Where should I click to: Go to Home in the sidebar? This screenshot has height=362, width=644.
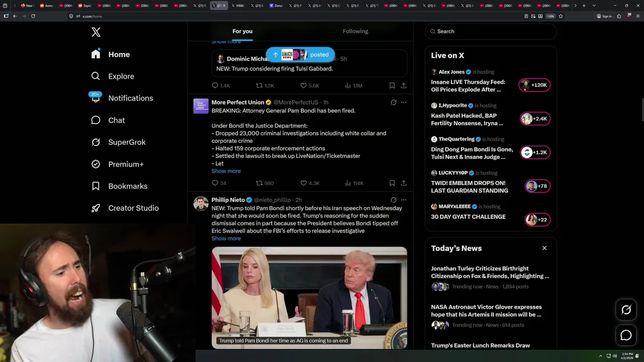point(111,54)
